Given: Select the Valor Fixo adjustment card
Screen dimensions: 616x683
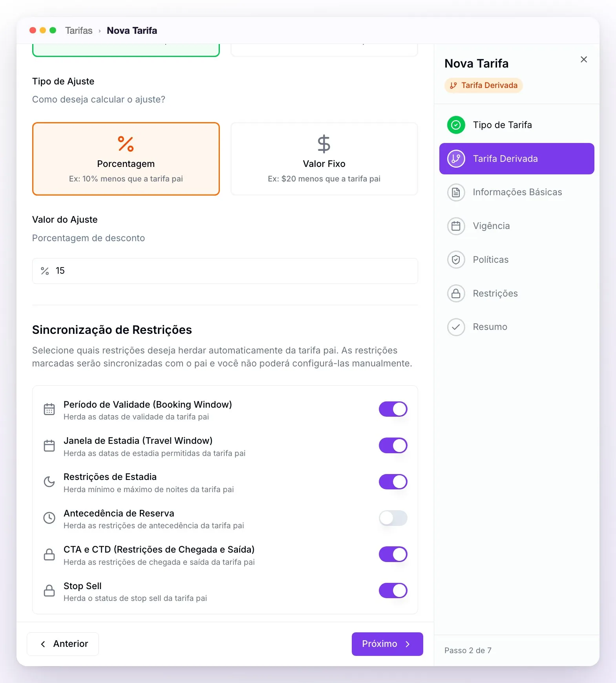Looking at the screenshot, I should [324, 159].
